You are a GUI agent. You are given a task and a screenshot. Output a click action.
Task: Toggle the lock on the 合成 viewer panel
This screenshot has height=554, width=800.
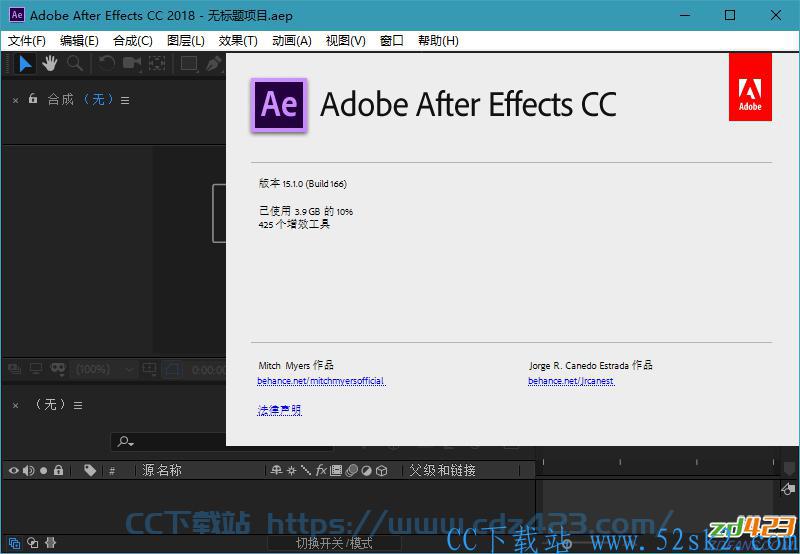[x=33, y=98]
